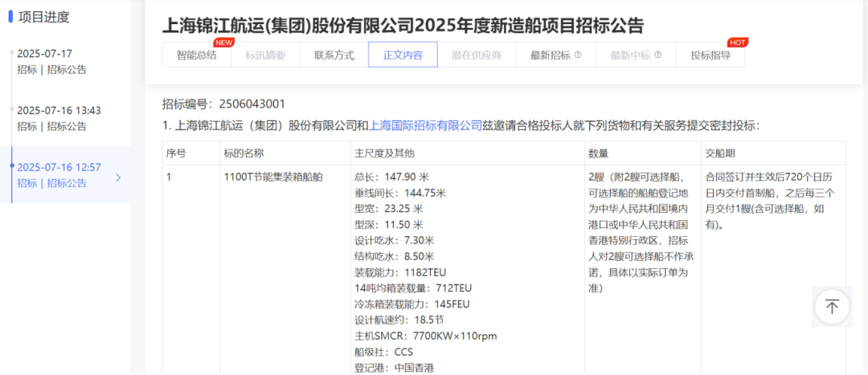
Task: Click the 登记港：中国香港 line
Action: [395, 368]
